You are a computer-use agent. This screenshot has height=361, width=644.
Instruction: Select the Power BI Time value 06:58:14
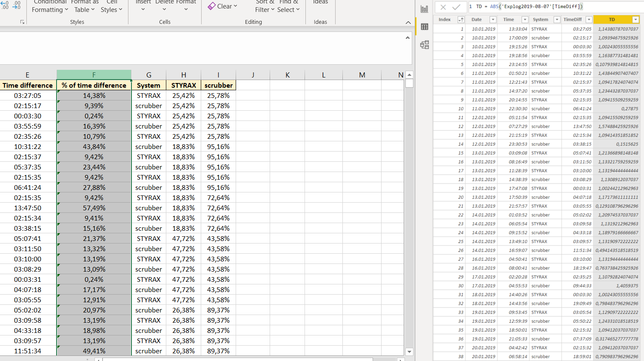point(514,357)
